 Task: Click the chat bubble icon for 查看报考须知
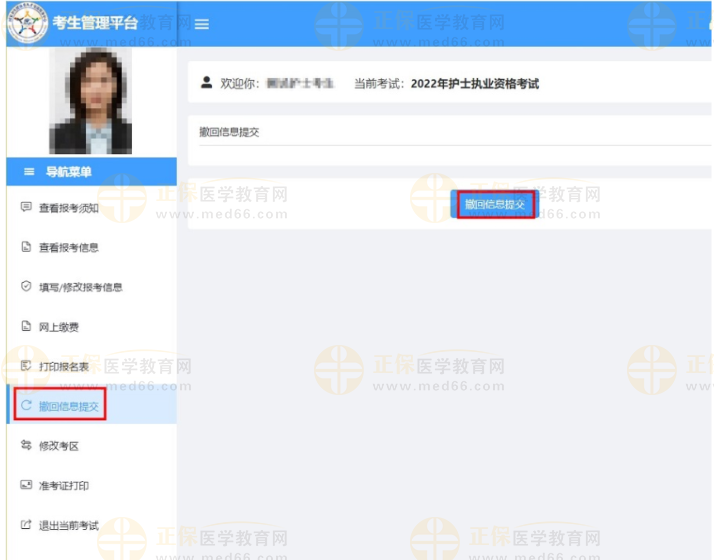point(26,208)
